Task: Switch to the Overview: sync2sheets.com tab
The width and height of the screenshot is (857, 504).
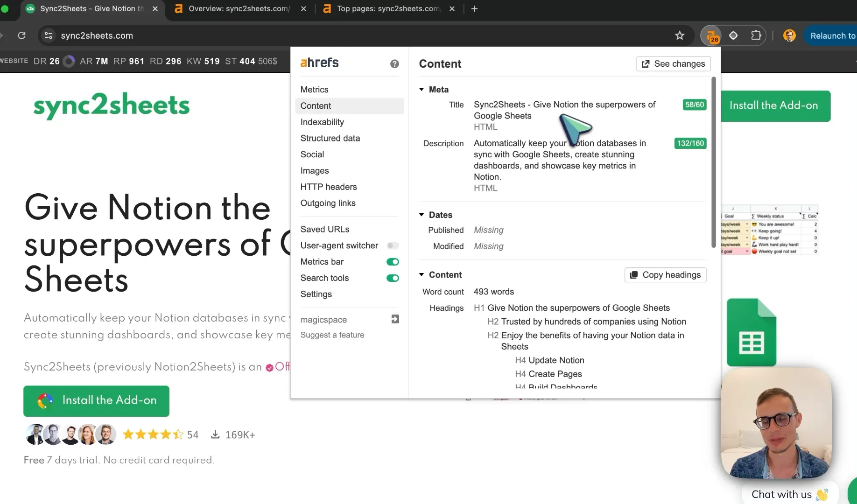Action: point(239,8)
